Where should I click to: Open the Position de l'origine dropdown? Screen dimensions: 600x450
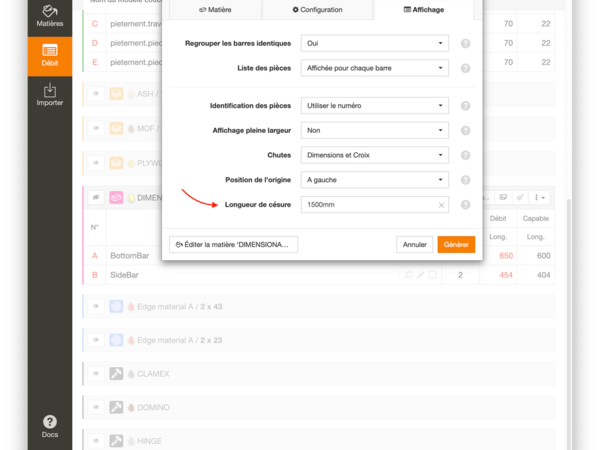pyautogui.click(x=374, y=180)
